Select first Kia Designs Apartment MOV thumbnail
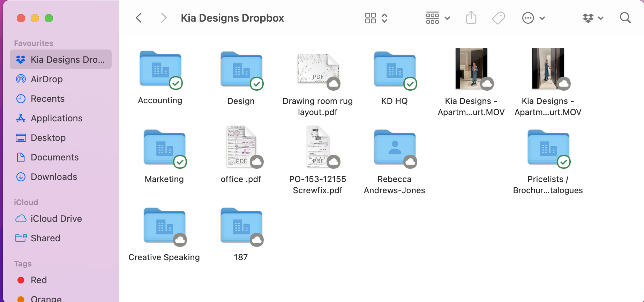644x302 pixels. pos(471,68)
